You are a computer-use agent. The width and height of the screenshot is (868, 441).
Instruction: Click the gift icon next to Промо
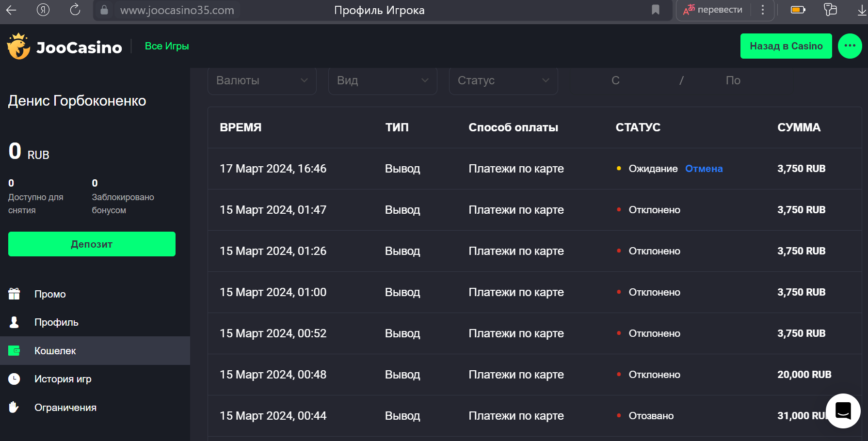point(15,294)
